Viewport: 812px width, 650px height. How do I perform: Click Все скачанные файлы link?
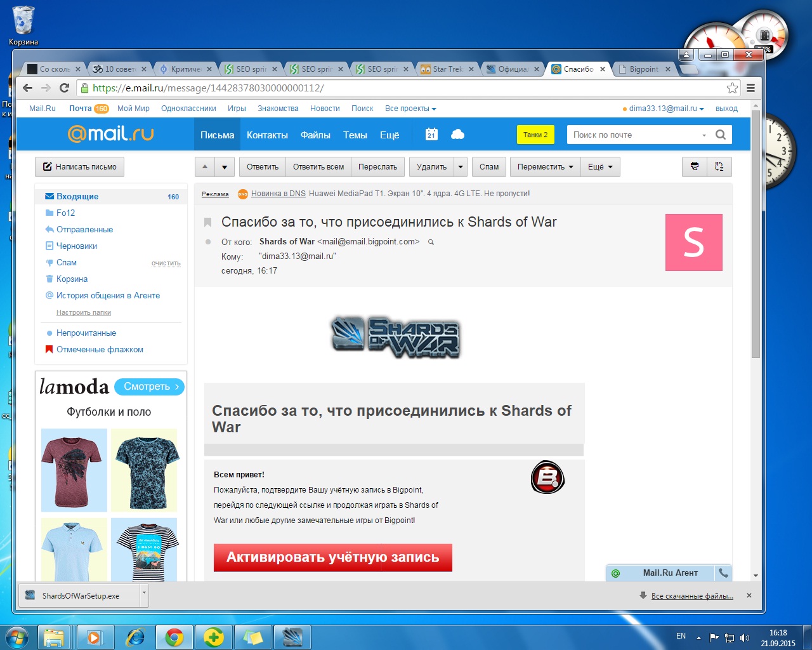[x=692, y=596]
